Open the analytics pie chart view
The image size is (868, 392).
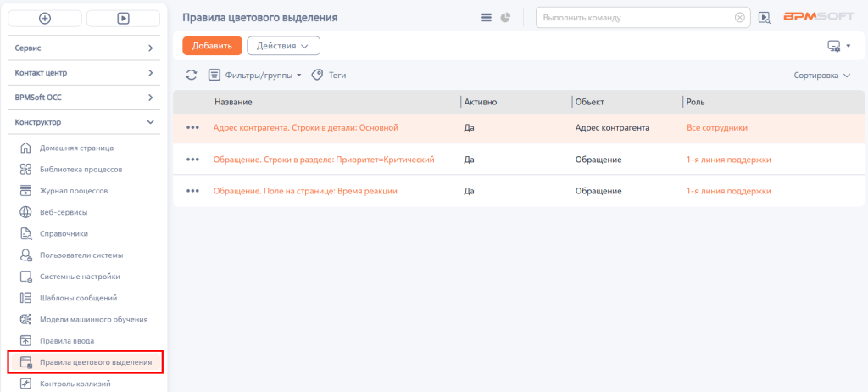505,18
